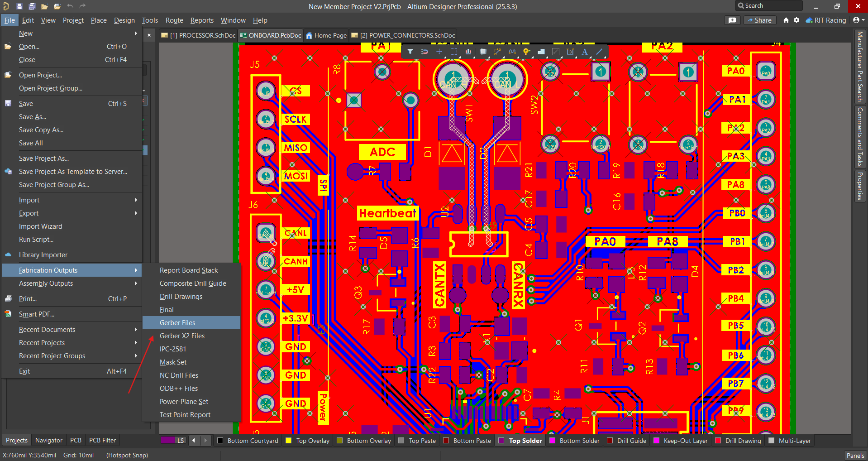Click the Share button

(760, 20)
